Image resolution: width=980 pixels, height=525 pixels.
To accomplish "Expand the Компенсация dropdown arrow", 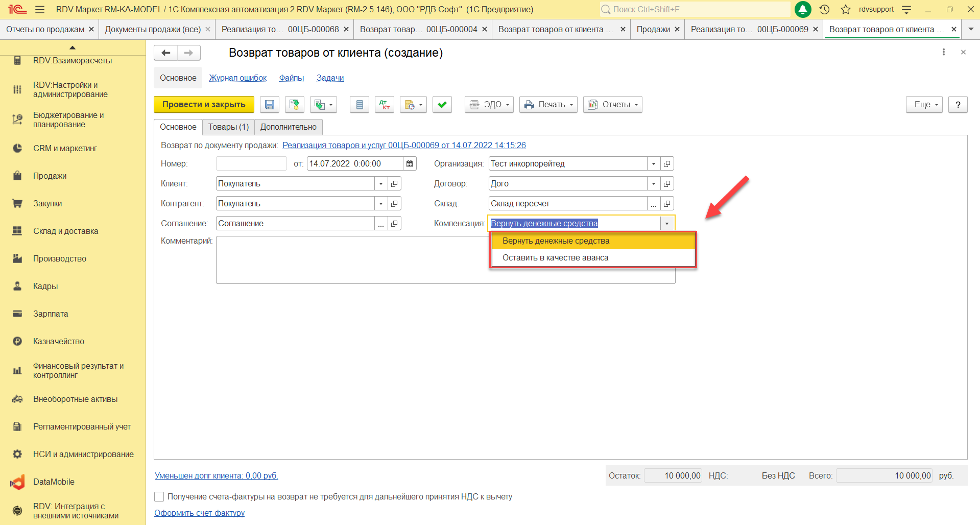I will pos(666,224).
